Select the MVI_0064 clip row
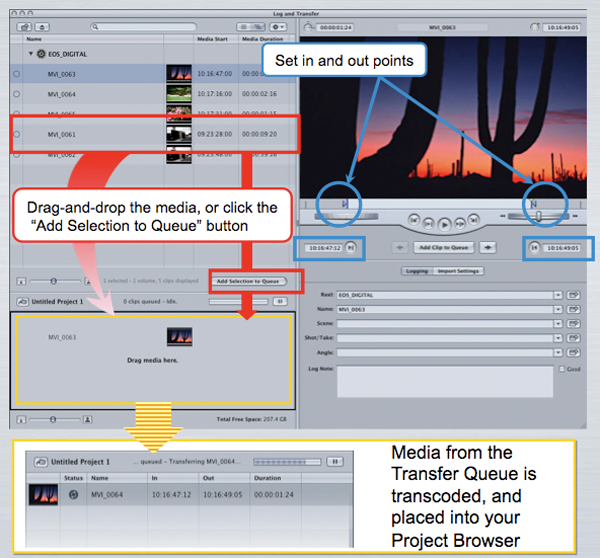 tap(153, 94)
